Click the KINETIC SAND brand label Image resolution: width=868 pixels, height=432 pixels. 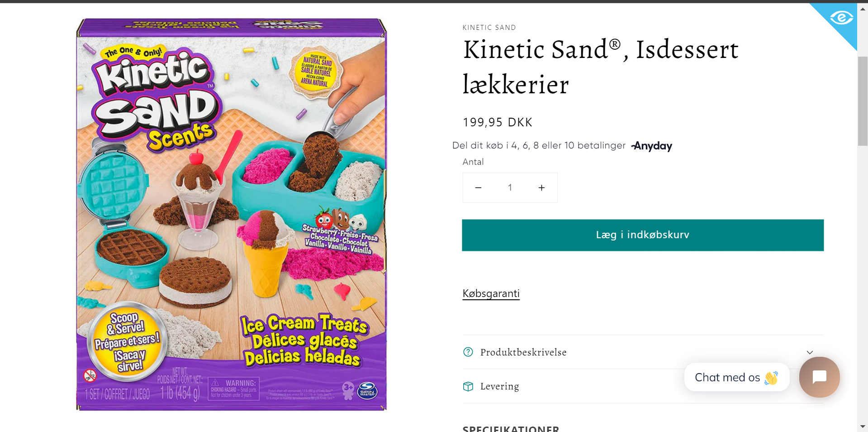(489, 28)
